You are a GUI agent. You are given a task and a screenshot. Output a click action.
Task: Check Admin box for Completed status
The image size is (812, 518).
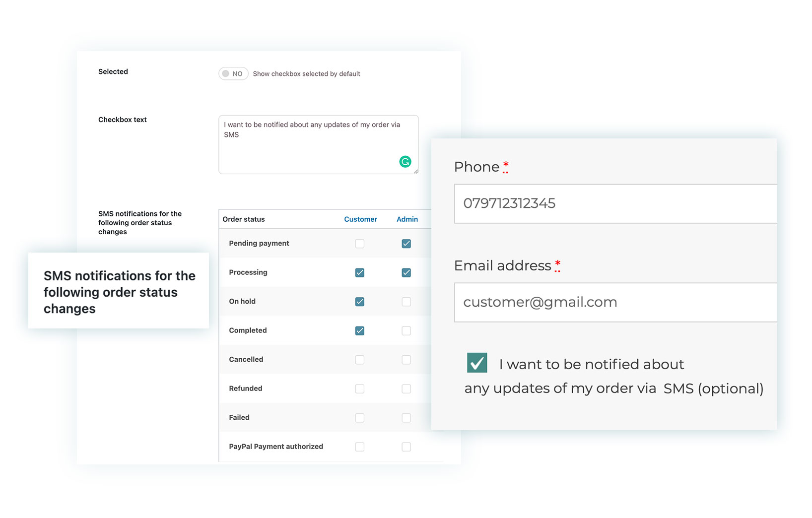pyautogui.click(x=406, y=331)
